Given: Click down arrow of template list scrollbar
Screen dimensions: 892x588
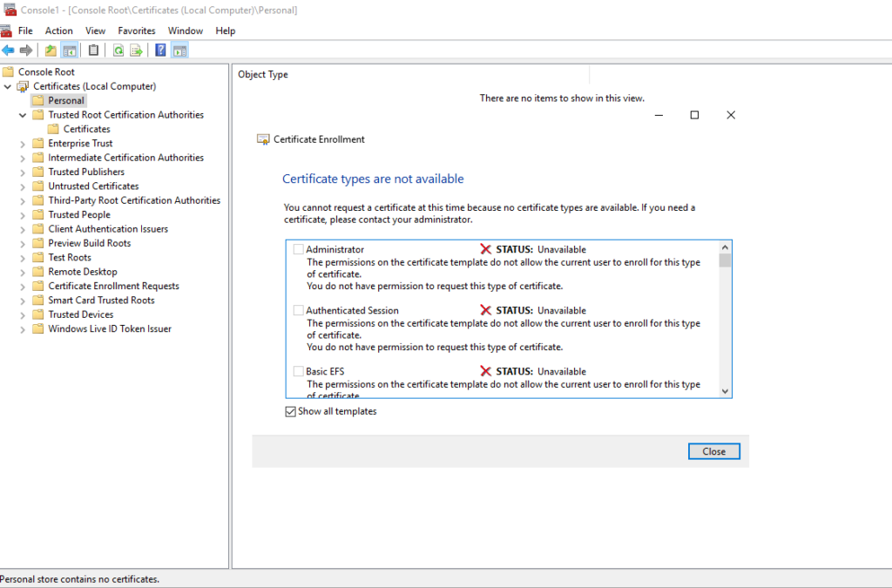Looking at the screenshot, I should click(725, 392).
